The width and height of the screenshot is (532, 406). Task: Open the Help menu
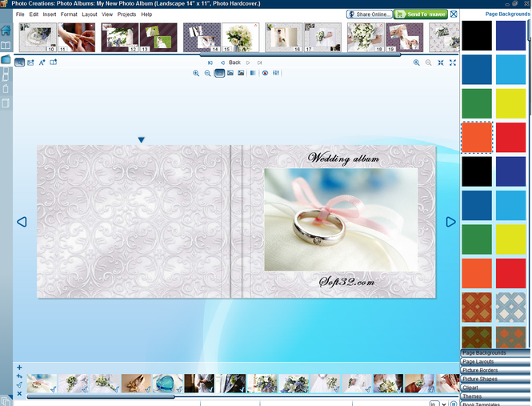(146, 14)
